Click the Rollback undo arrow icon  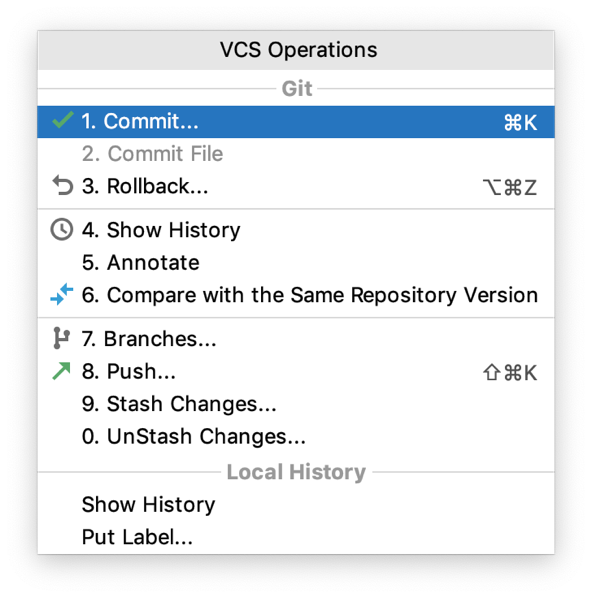click(62, 186)
